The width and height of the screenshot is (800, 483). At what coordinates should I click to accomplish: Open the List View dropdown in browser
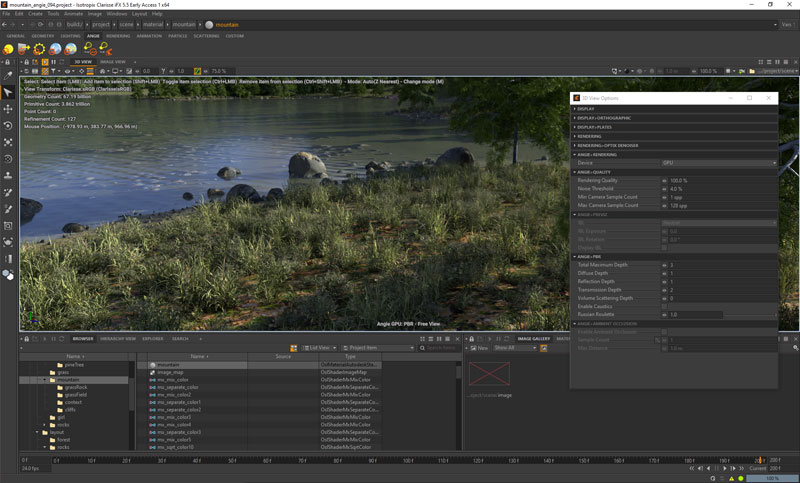(x=321, y=348)
